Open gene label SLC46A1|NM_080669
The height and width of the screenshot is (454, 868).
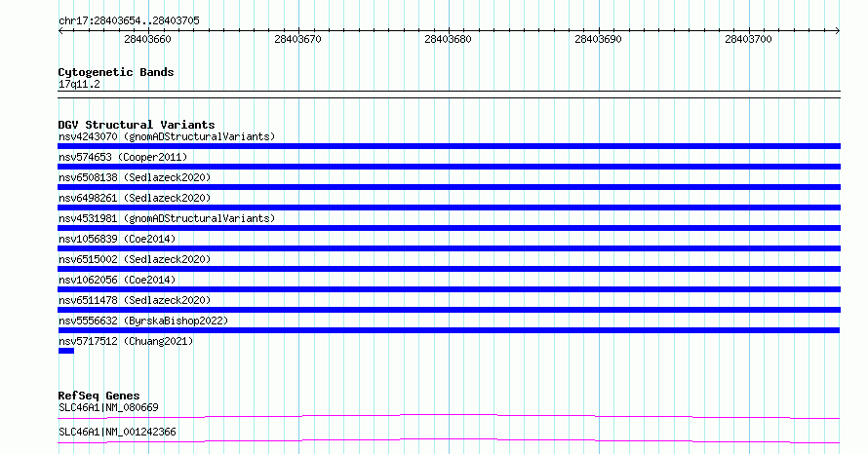tap(108, 407)
